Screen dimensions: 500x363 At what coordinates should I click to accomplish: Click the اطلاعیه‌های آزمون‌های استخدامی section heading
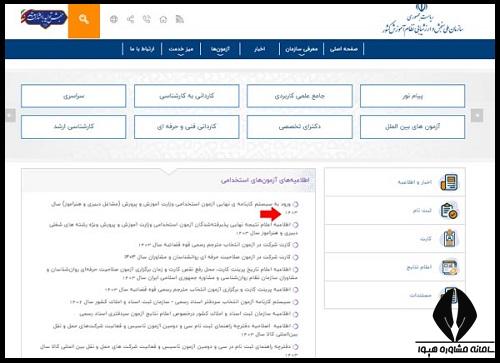click(x=265, y=180)
